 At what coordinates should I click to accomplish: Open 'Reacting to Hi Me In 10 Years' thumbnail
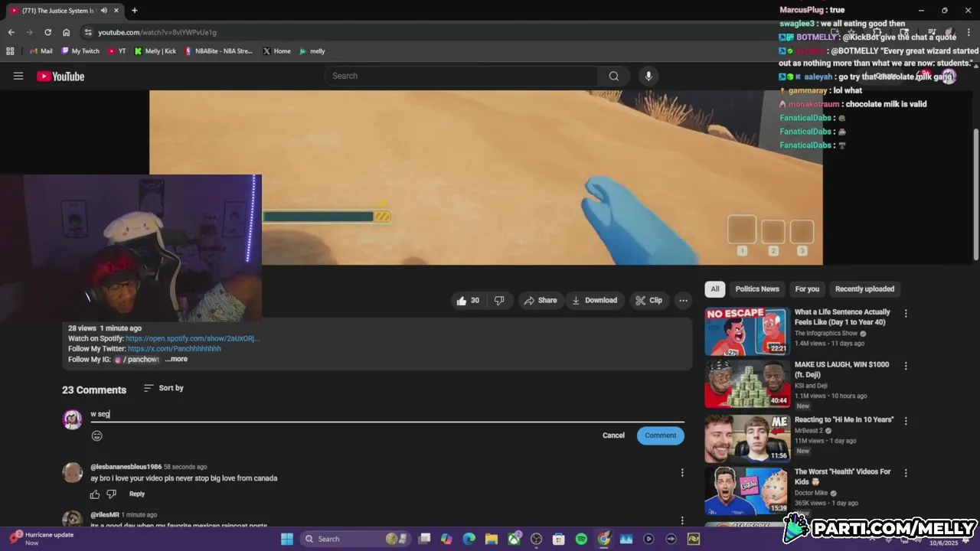coord(747,439)
